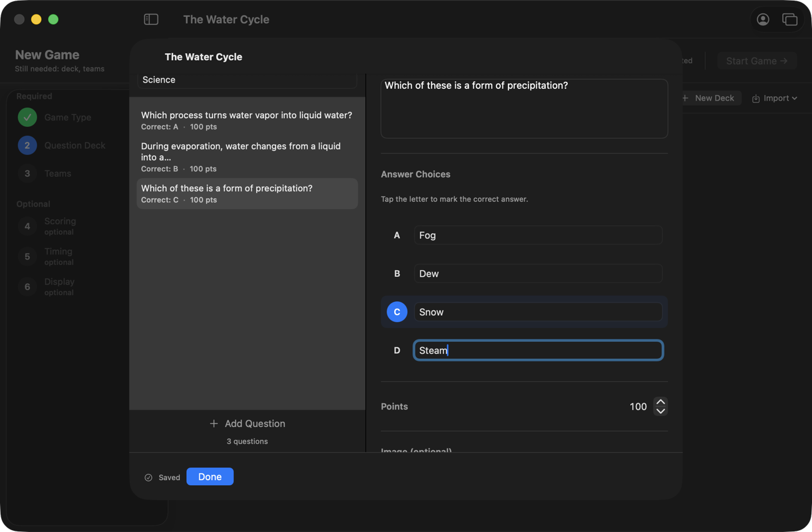Click Add Question button

pos(247,424)
